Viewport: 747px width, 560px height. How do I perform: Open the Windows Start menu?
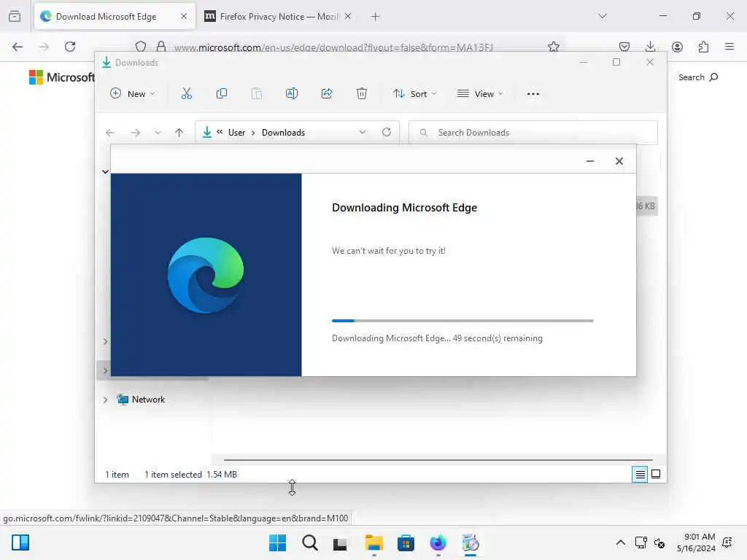coord(278,542)
